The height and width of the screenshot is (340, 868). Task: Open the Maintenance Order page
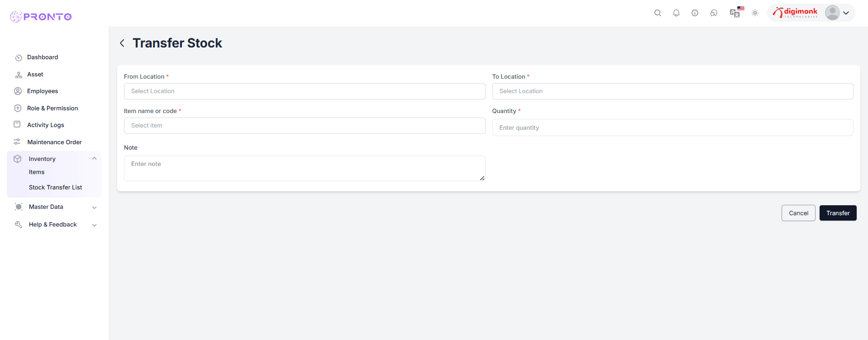54,142
